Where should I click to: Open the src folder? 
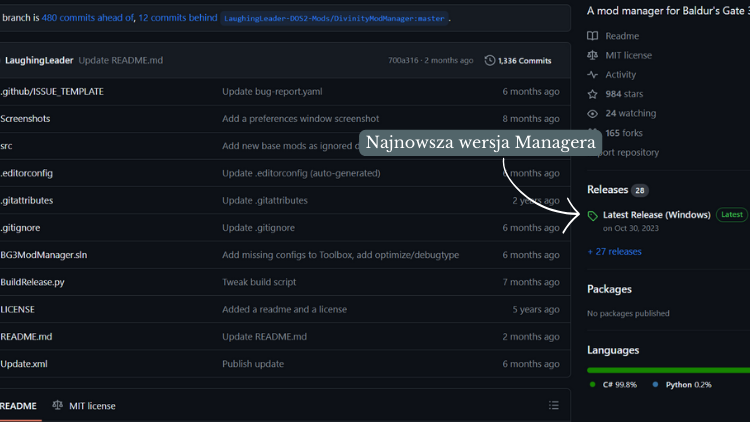click(x=6, y=146)
